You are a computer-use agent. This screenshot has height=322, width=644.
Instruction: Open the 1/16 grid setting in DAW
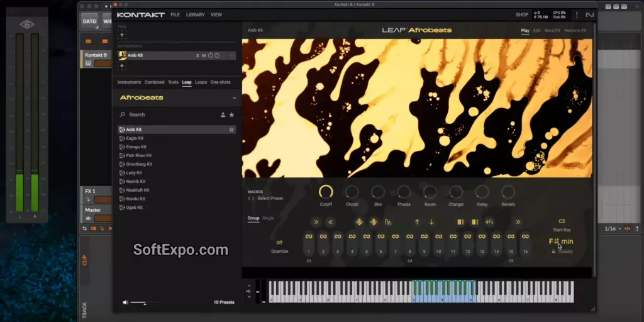click(610, 229)
